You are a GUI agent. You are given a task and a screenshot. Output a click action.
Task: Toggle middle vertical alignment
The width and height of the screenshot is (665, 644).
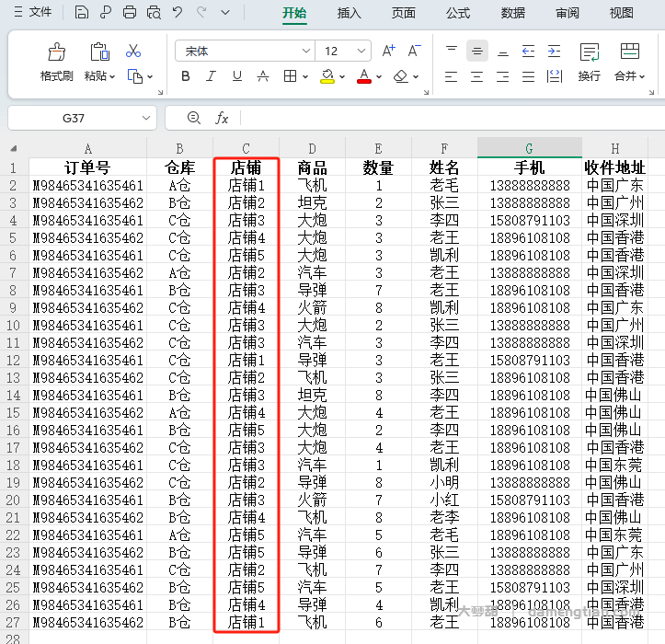pos(477,52)
